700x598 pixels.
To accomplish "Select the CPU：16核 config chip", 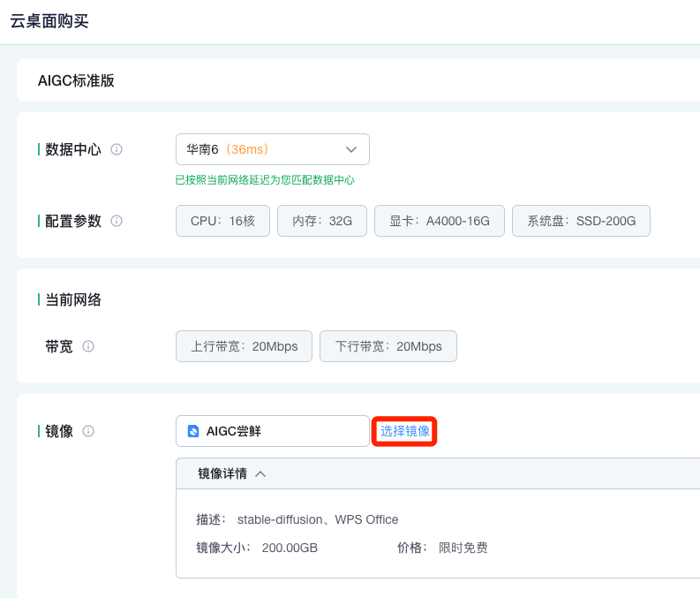I will pos(222,221).
